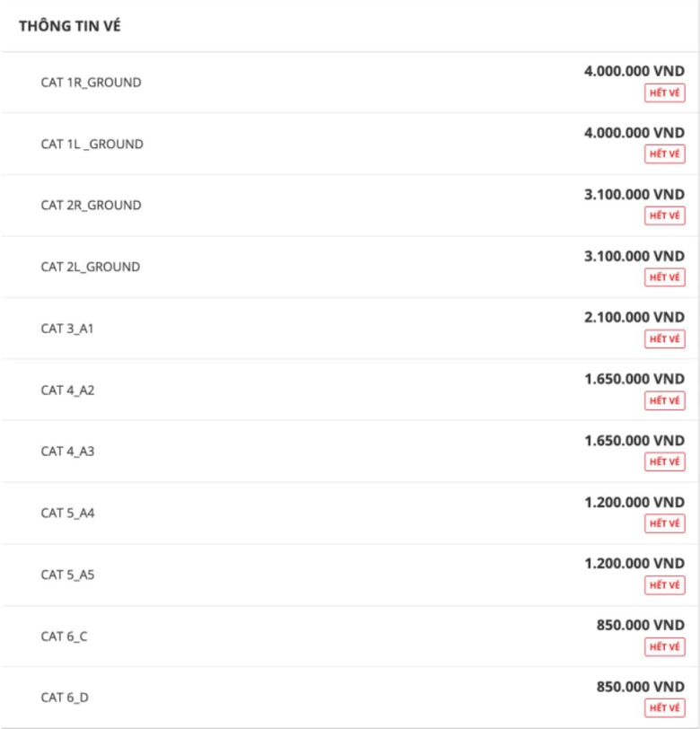This screenshot has width=700, height=729.
Task: Click the 2.100.000 VND price
Action: 634,317
